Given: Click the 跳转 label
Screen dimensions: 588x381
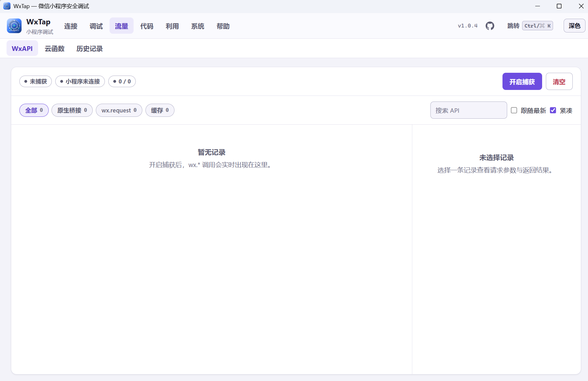Looking at the screenshot, I should pos(513,26).
